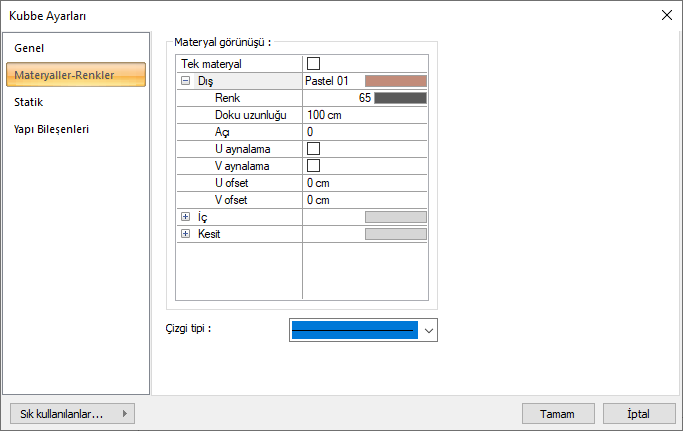The image size is (683, 431).
Task: Click the İç material color swatch
Action: coord(396,217)
